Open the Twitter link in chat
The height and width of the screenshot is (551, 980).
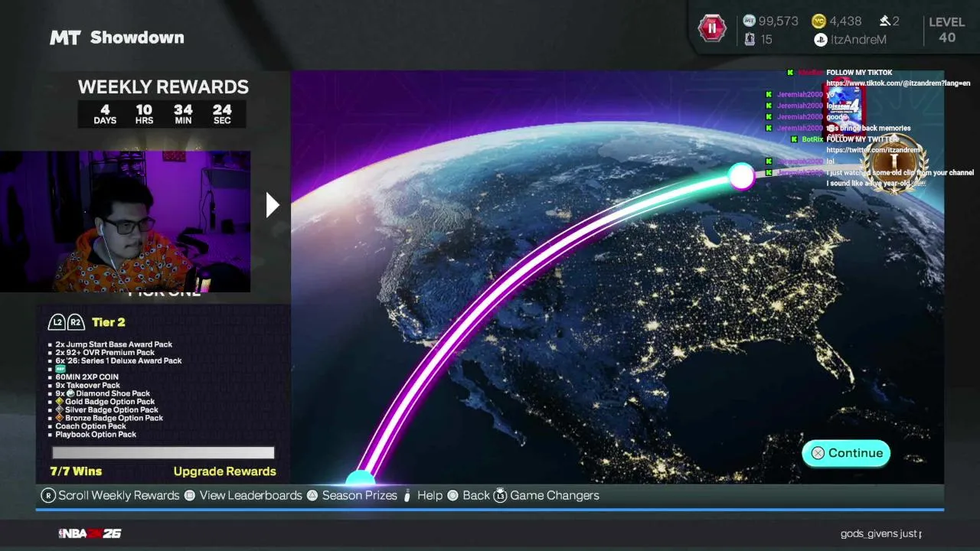point(873,150)
